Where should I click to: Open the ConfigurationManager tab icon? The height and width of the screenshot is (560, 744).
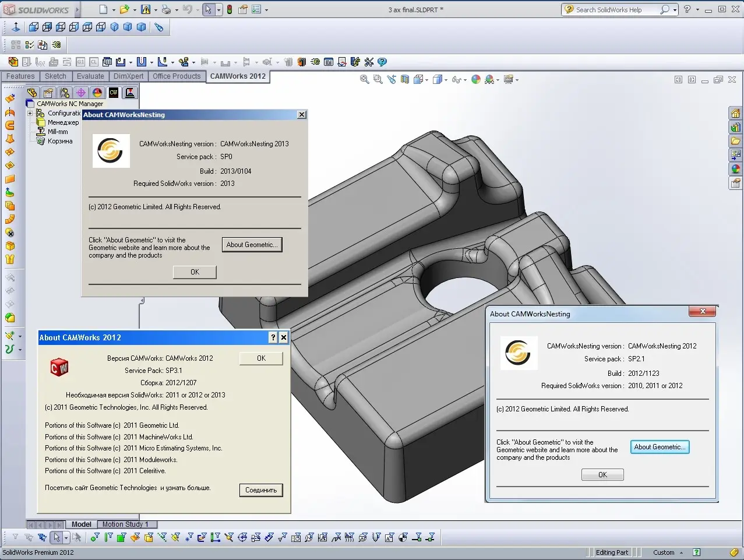click(65, 93)
